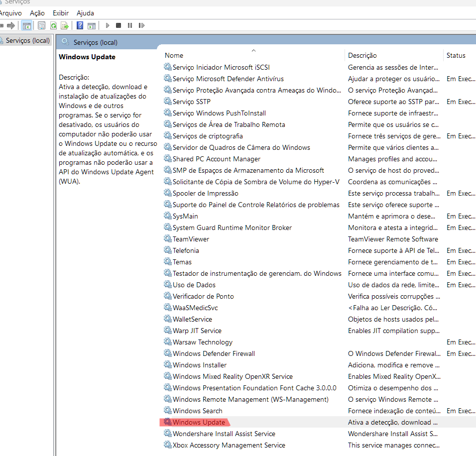Sort services by the Nome column header
Screen dimensions: 476x456
(174, 55)
